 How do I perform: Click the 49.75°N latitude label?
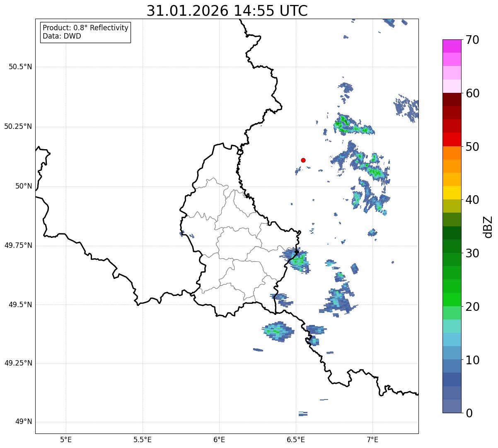(18, 245)
